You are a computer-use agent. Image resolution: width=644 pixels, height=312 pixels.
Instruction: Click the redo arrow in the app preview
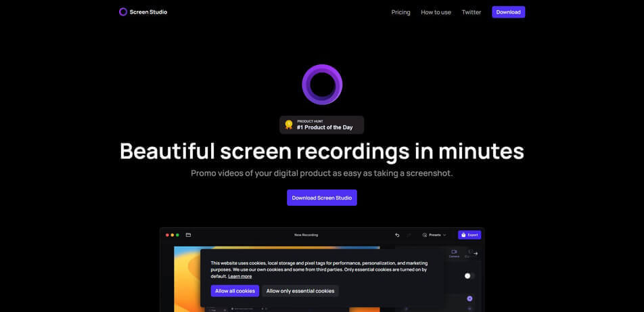click(409, 235)
